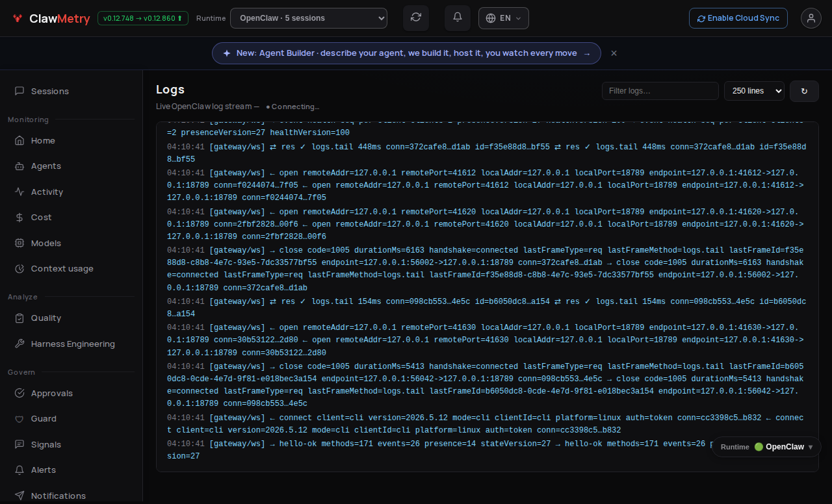
Task: Open the EN language selector
Action: coord(504,18)
